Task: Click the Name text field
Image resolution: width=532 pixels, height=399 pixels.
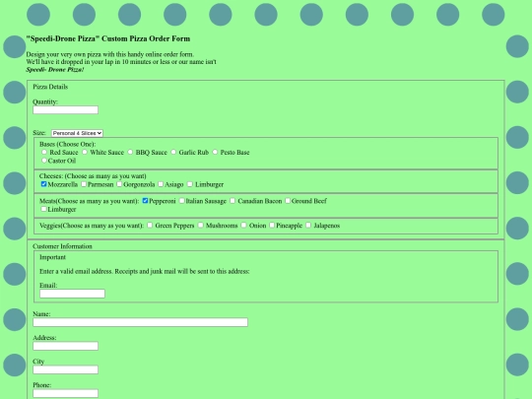Action: (x=141, y=322)
